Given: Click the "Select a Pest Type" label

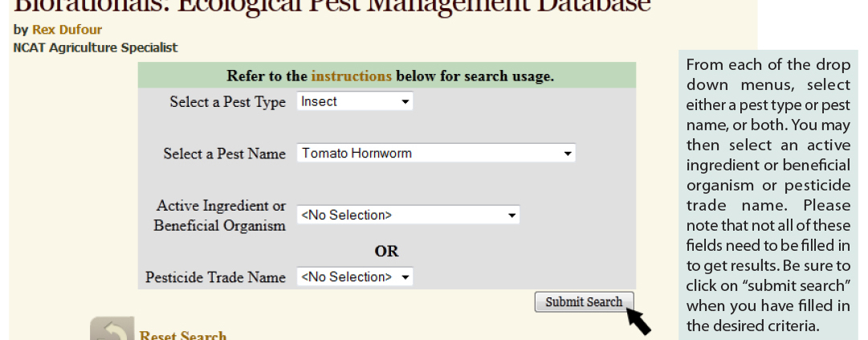Looking at the screenshot, I should coord(227,103).
